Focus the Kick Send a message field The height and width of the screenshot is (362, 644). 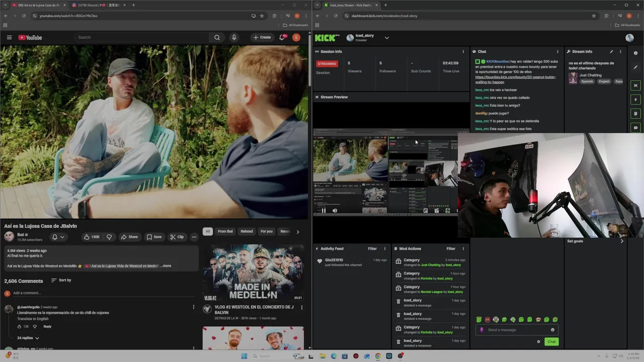(516, 330)
